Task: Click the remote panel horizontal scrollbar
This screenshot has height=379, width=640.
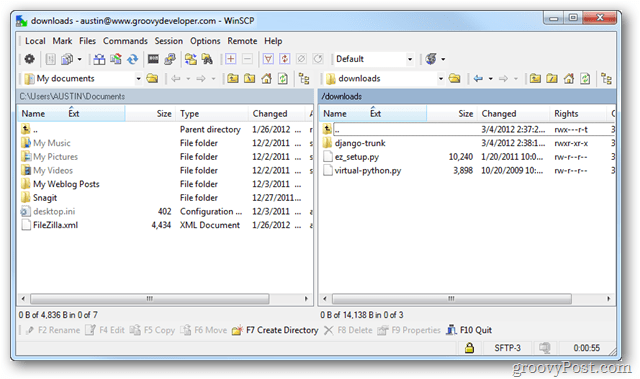Action: (x=451, y=299)
